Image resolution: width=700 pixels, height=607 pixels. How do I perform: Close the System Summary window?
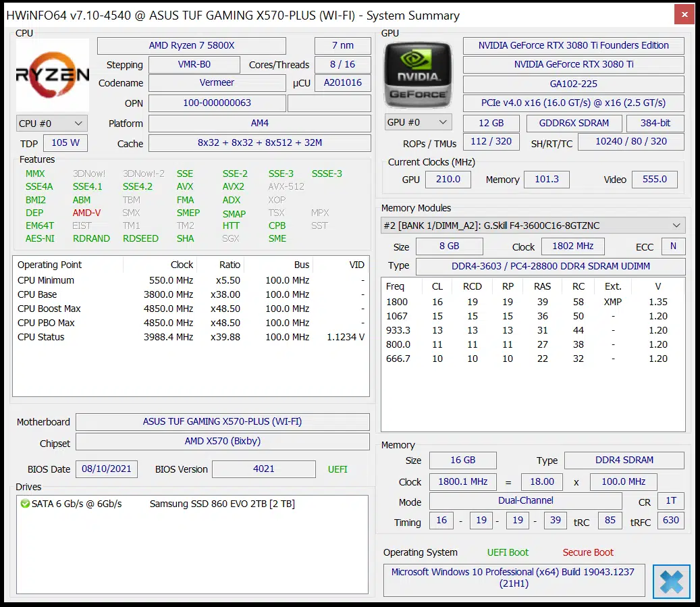[x=684, y=15]
